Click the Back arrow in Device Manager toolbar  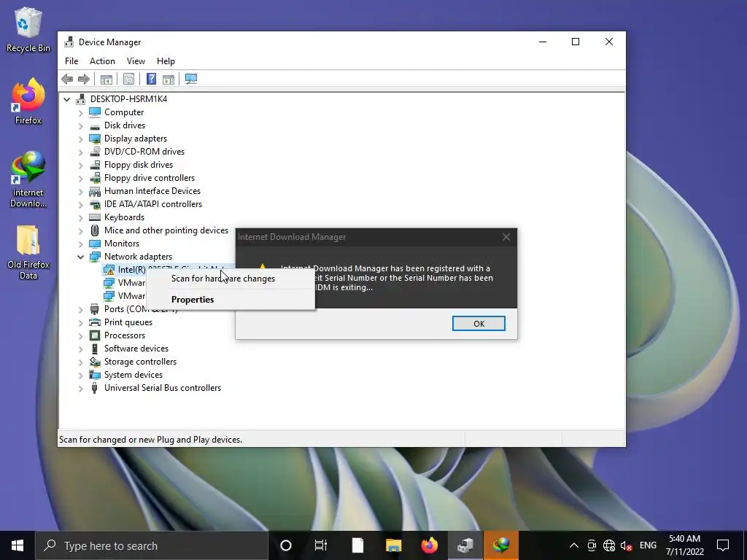tap(67, 79)
